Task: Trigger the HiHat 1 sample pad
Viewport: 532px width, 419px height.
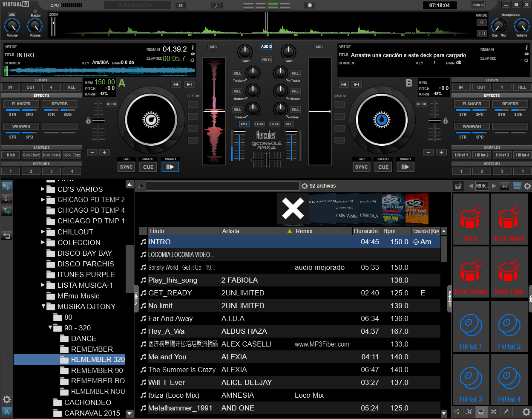Action: pos(471,326)
